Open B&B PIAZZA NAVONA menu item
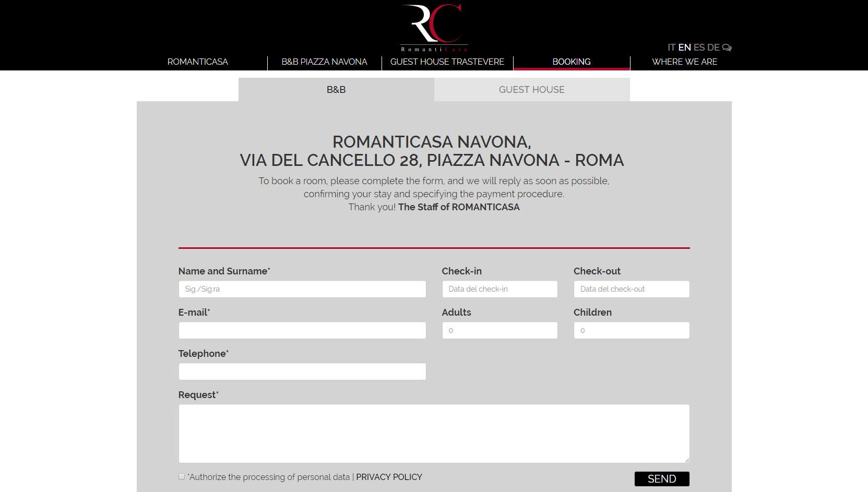This screenshot has width=868, height=492. coord(325,62)
